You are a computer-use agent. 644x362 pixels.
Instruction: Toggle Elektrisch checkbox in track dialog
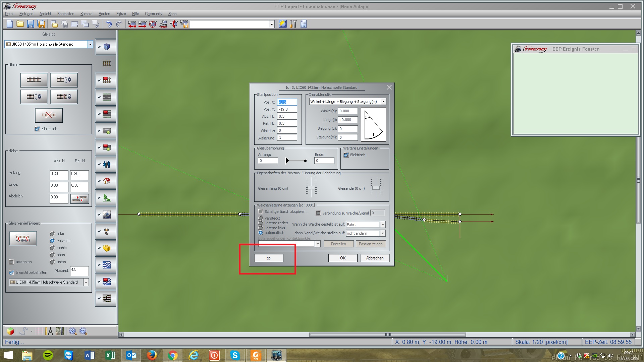pyautogui.click(x=346, y=155)
